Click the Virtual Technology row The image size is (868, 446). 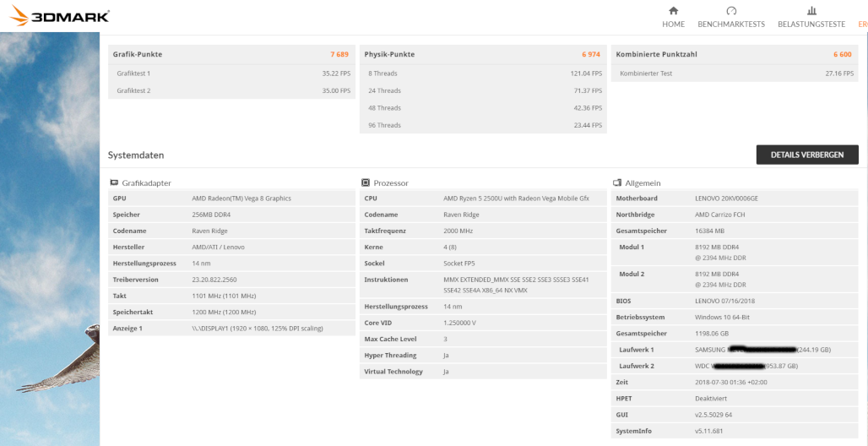coord(483,371)
